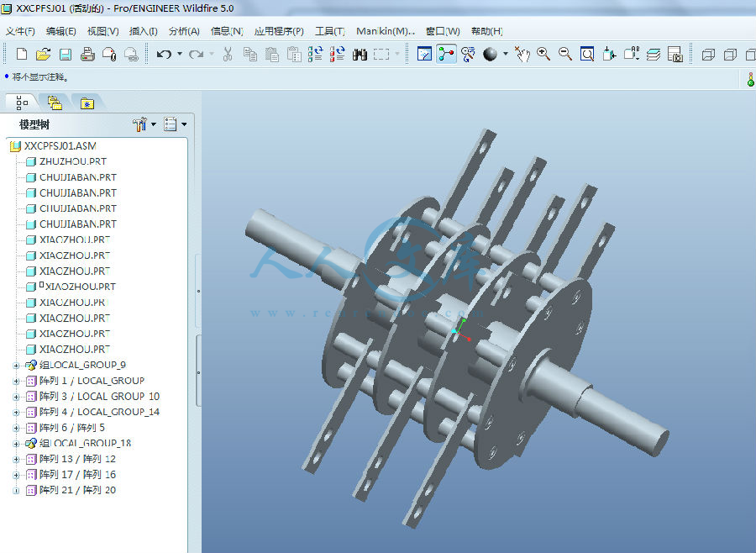Click the hand reorient view icon
Image resolution: width=756 pixels, height=553 pixels.
pos(522,54)
